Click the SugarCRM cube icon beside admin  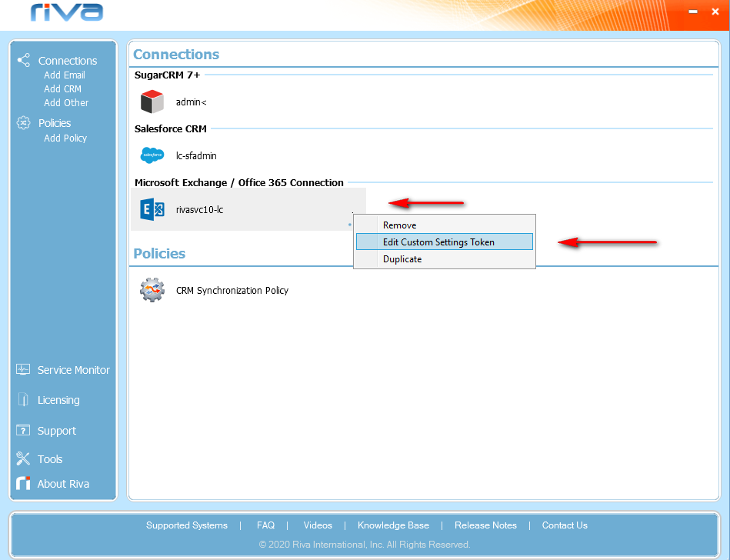coord(152,101)
